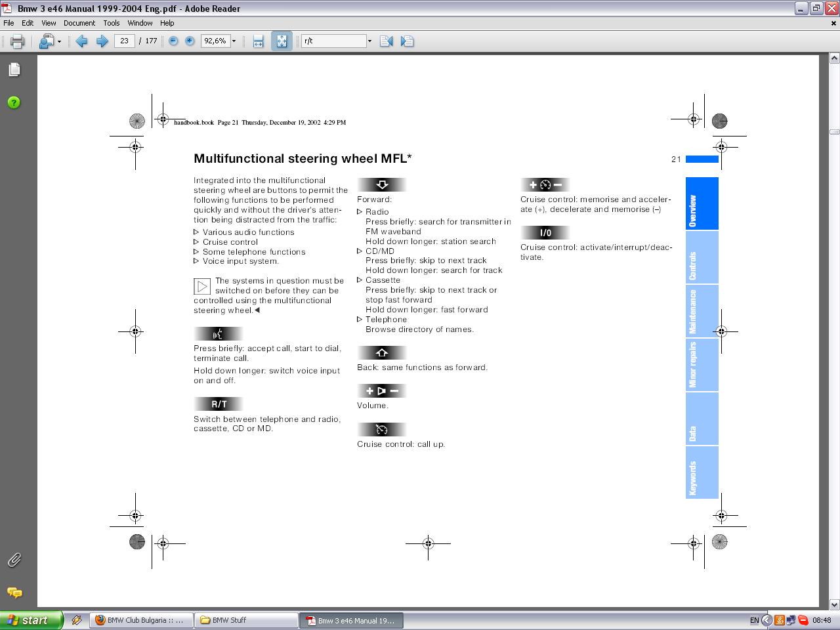Screen dimensions: 840x630
Task: Click the Keywords tab on the page
Action: tap(702, 472)
